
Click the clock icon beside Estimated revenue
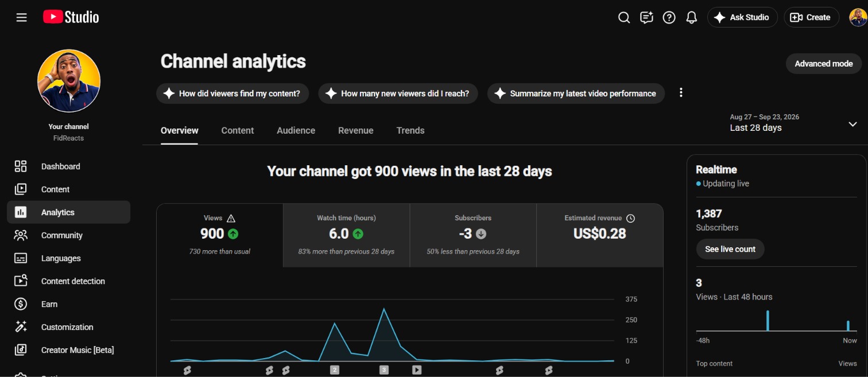point(630,218)
